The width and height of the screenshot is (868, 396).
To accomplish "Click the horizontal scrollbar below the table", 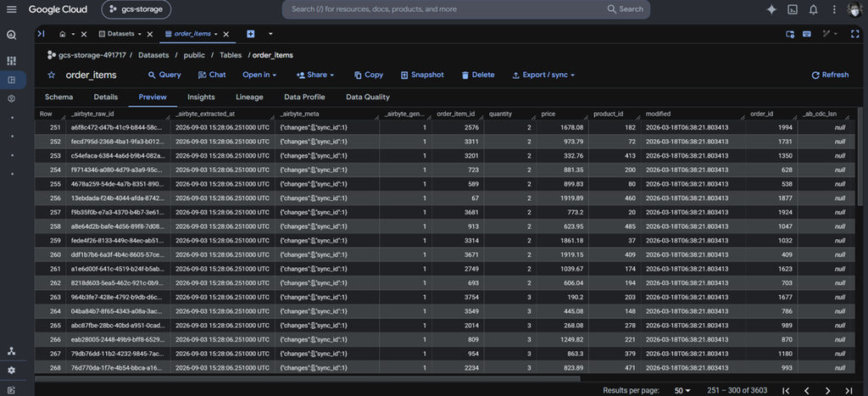I will point(307,379).
